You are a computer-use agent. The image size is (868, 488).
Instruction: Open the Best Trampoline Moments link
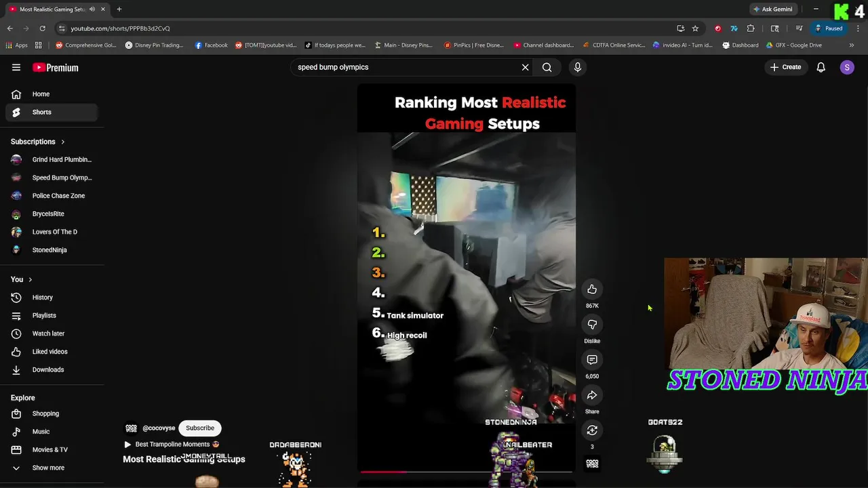[x=172, y=445]
